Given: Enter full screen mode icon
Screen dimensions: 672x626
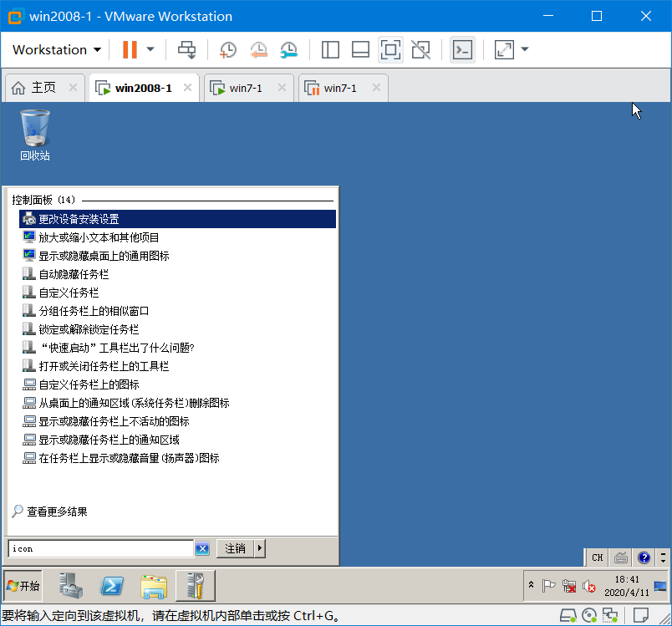Looking at the screenshot, I should point(390,49).
